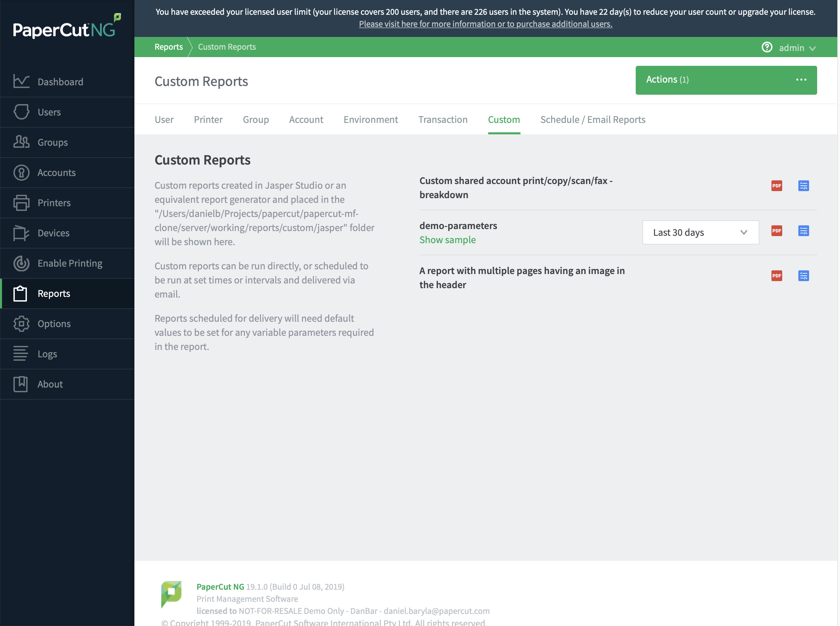Screen dimensions: 840x626
Task: Go to Users in the sidebar
Action: pyautogui.click(x=67, y=112)
